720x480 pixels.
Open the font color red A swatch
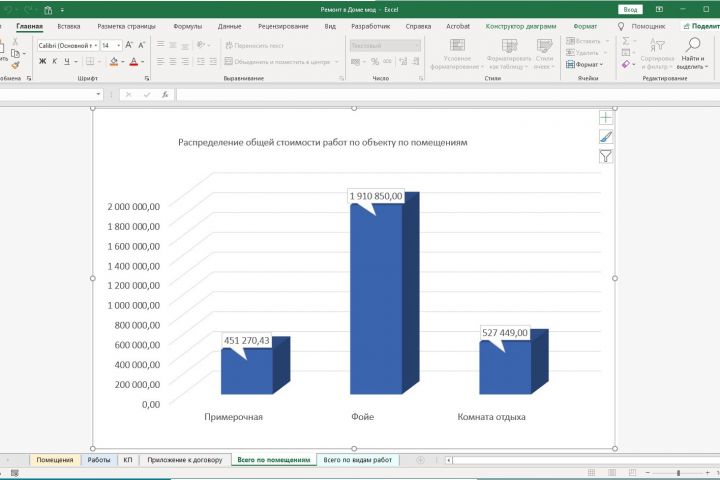pyautogui.click(x=136, y=62)
